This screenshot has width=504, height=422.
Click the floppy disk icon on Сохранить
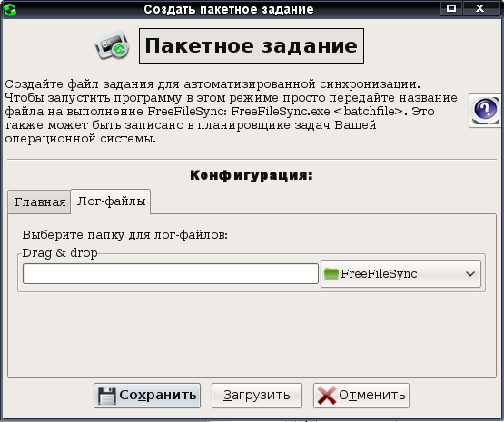(x=107, y=396)
